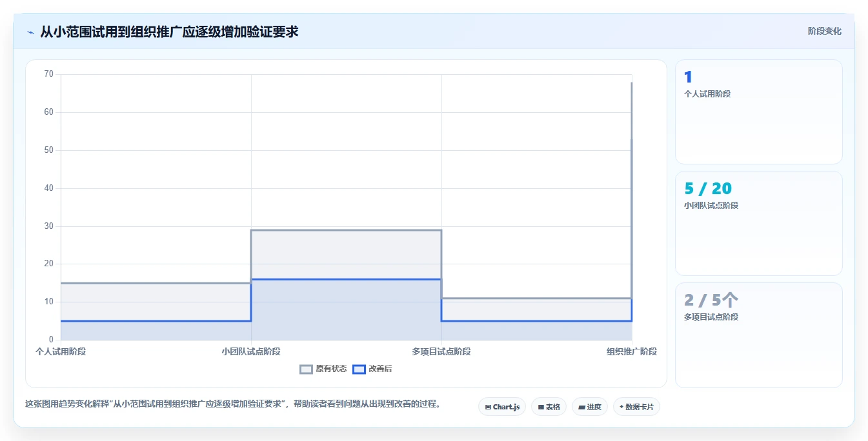Click the 个人试用阶段 x-axis label
The image size is (868, 441).
pyautogui.click(x=61, y=351)
